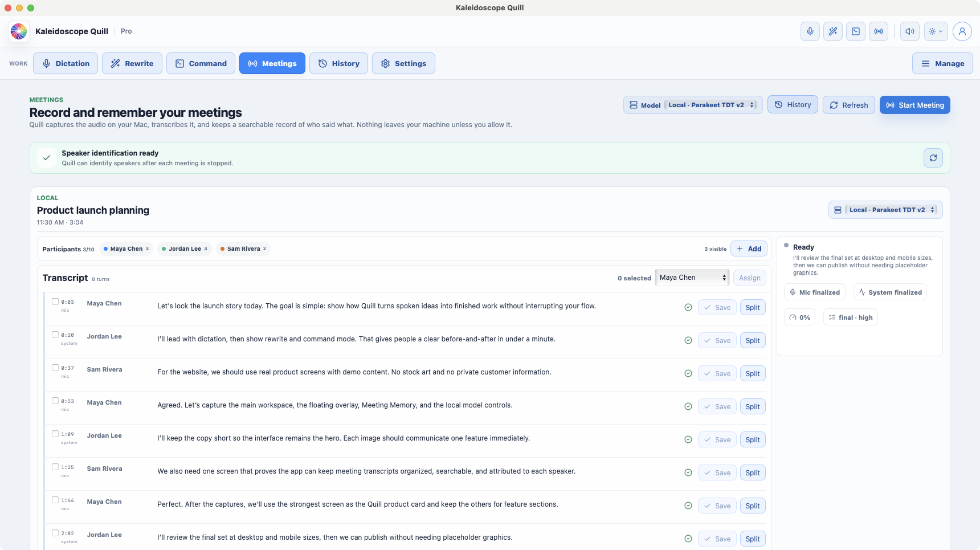Open meeting History button beside Refresh

pyautogui.click(x=793, y=105)
